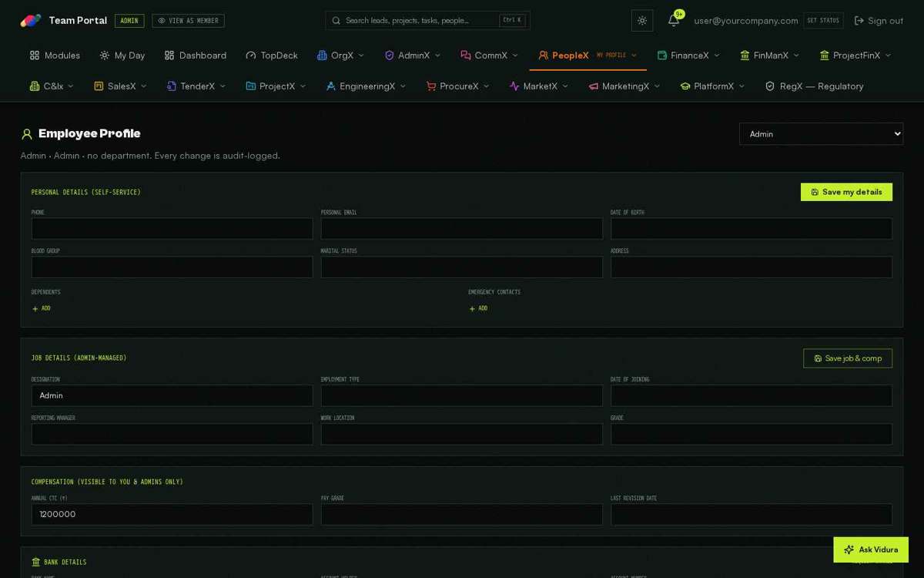
Task: Expand the PeopleX My Profile chevron
Action: click(x=634, y=55)
